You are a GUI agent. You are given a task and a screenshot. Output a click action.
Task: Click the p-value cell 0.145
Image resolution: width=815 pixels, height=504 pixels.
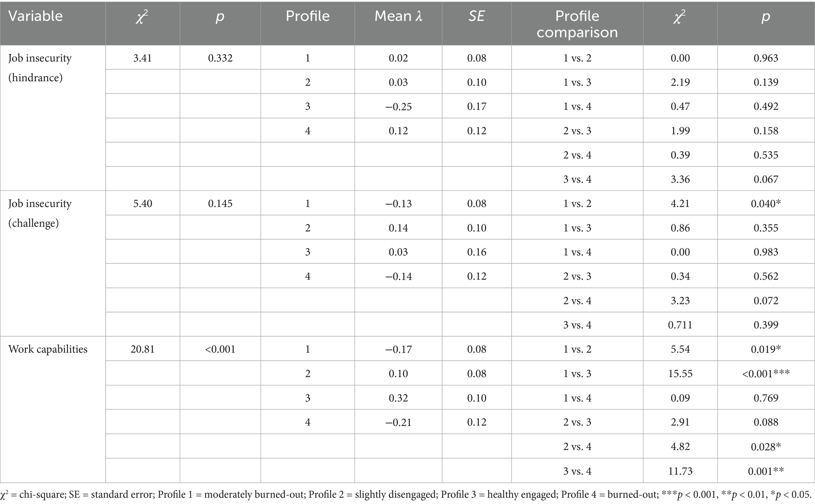[220, 204]
